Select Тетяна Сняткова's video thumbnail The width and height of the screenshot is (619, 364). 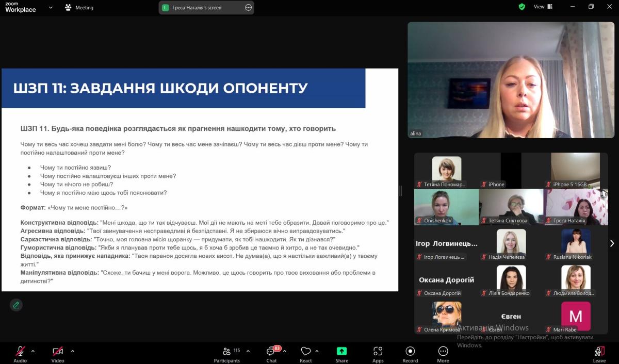tap(511, 207)
